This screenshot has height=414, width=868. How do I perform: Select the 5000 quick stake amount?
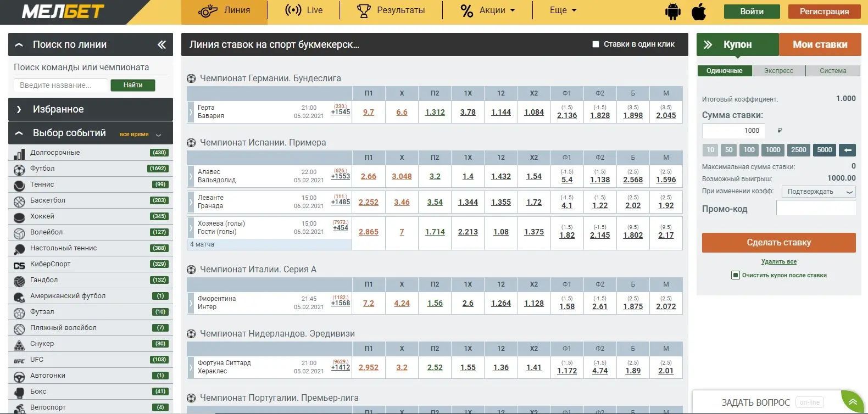tap(825, 150)
